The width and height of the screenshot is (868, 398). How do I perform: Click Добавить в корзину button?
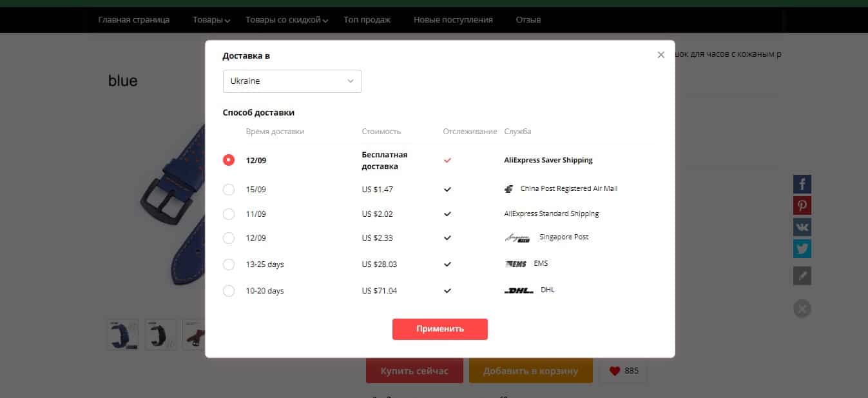tap(530, 371)
